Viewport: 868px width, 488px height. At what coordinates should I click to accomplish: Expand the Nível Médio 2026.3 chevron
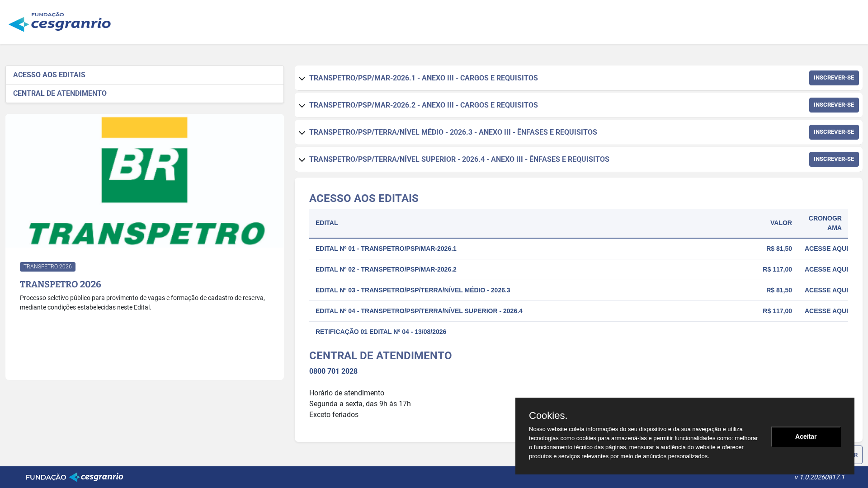point(302,133)
